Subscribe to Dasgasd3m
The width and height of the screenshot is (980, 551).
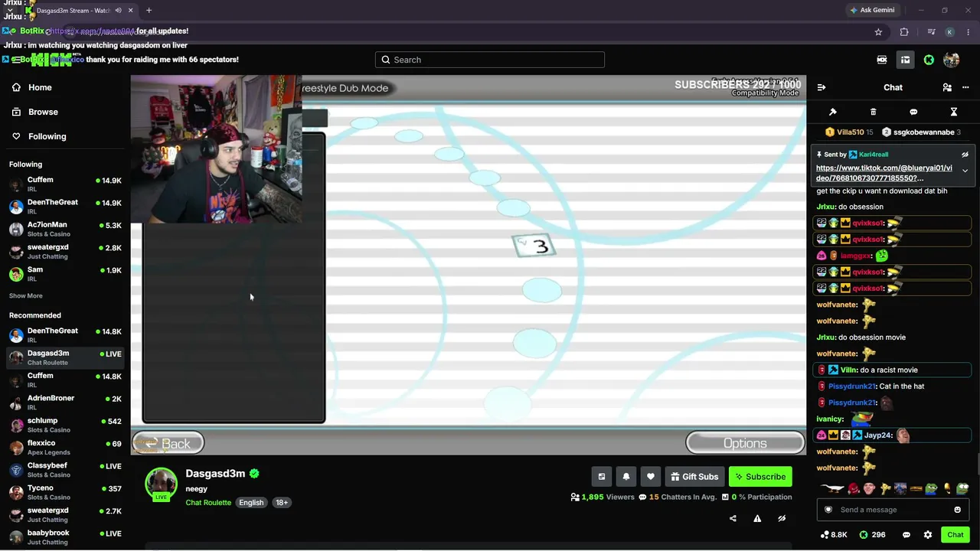tap(760, 477)
